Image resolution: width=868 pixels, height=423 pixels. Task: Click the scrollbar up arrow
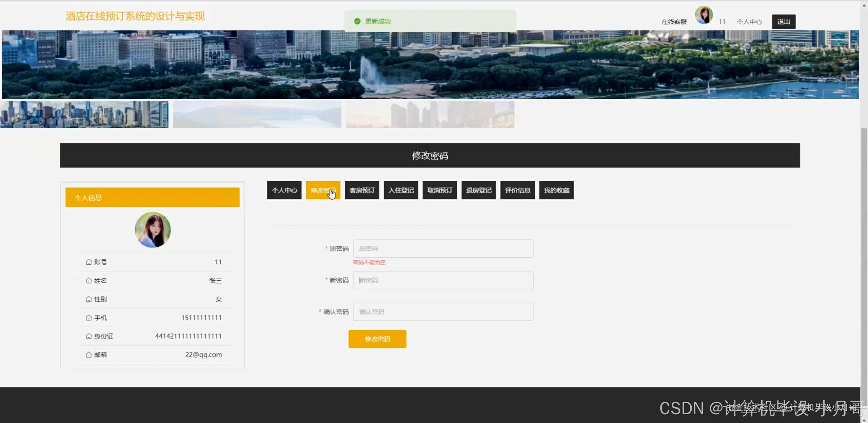[x=864, y=5]
